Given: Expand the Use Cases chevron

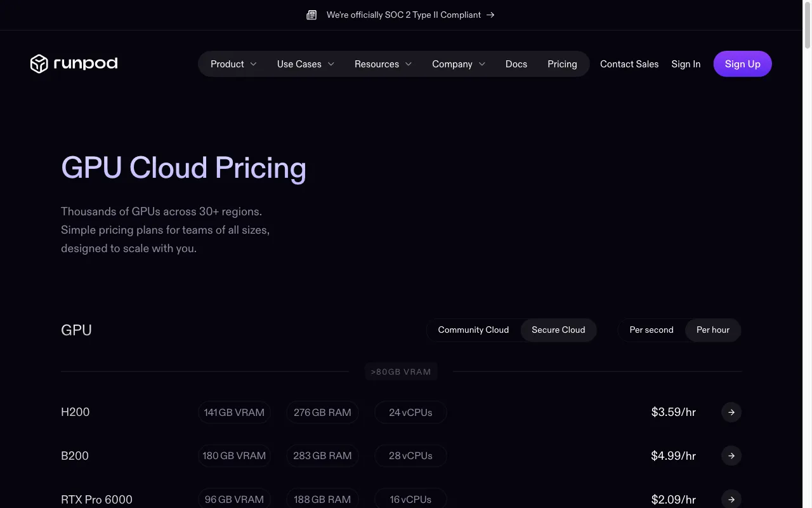Looking at the screenshot, I should [331, 64].
